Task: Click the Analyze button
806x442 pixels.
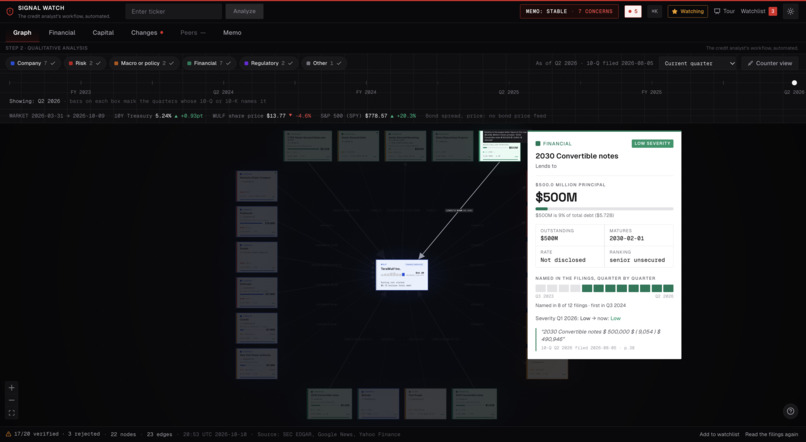Action: (x=244, y=11)
